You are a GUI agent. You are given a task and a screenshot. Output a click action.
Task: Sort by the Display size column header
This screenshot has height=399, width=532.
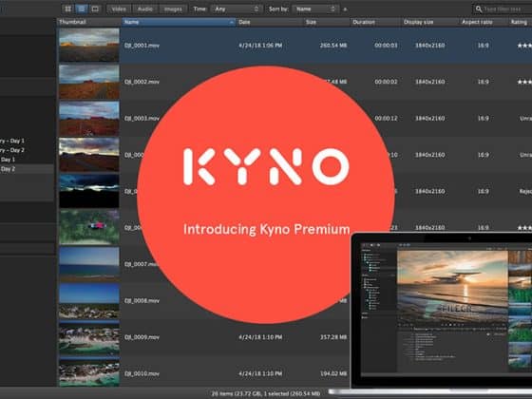point(429,22)
